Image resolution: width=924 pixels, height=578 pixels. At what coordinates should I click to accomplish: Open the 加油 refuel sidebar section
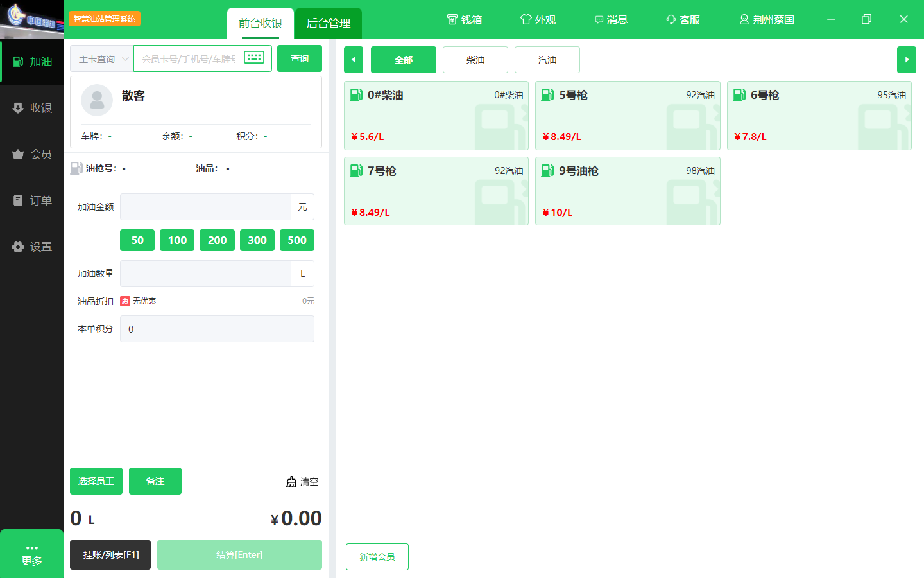click(x=32, y=62)
